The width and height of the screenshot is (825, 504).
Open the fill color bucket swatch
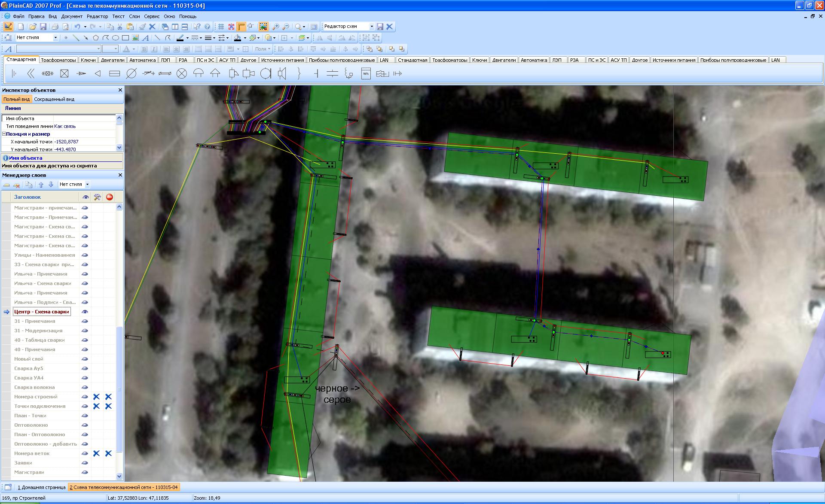pyautogui.click(x=238, y=38)
